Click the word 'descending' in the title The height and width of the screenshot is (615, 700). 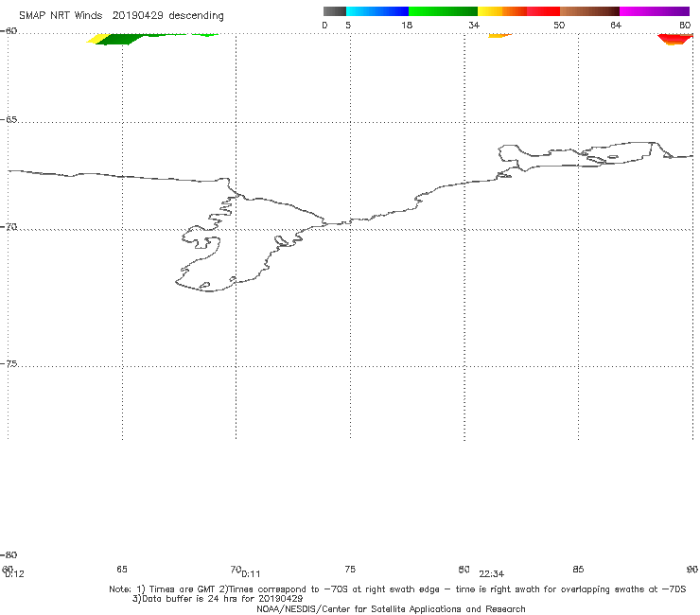point(196,16)
